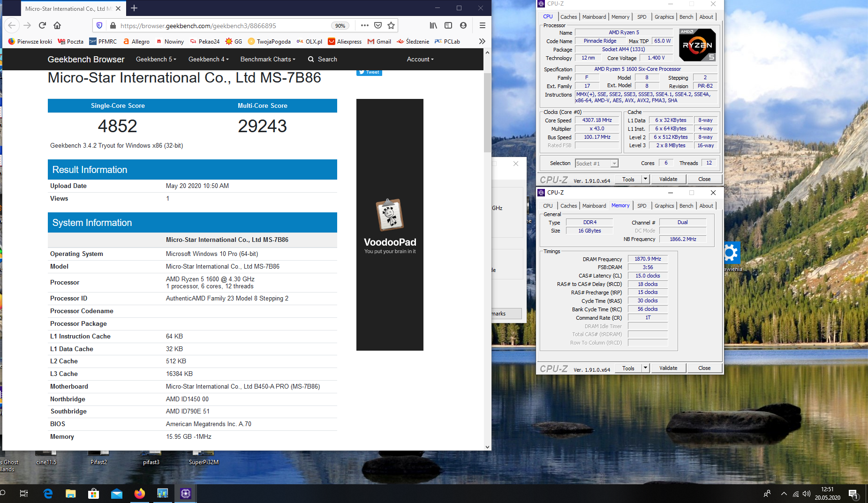The height and width of the screenshot is (503, 868).
Task: Open SPD tab in bottom CPU-Z
Action: pyautogui.click(x=642, y=206)
